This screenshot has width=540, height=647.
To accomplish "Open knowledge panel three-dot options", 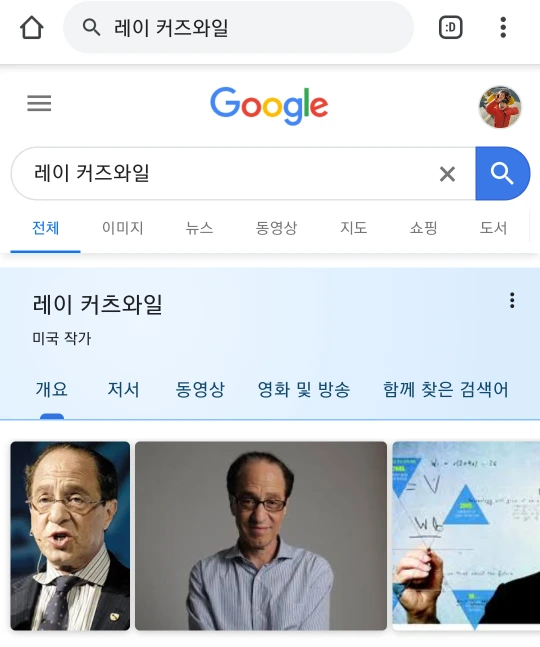I will pos(512,300).
